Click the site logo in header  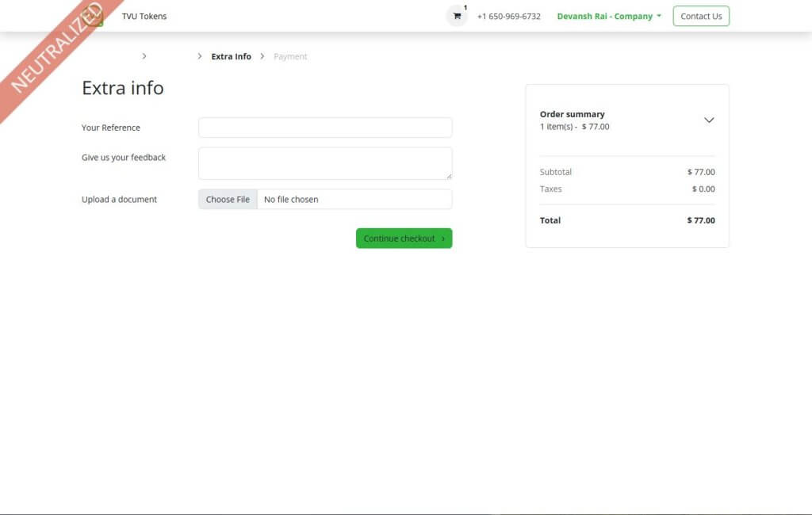94,16
